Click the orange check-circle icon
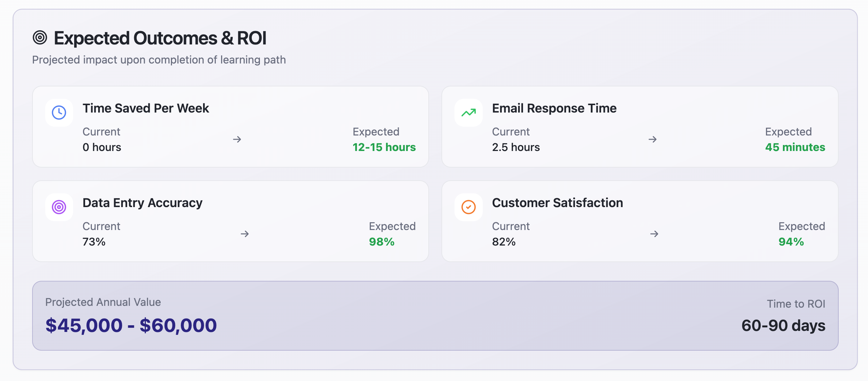This screenshot has height=381, width=868. [469, 207]
